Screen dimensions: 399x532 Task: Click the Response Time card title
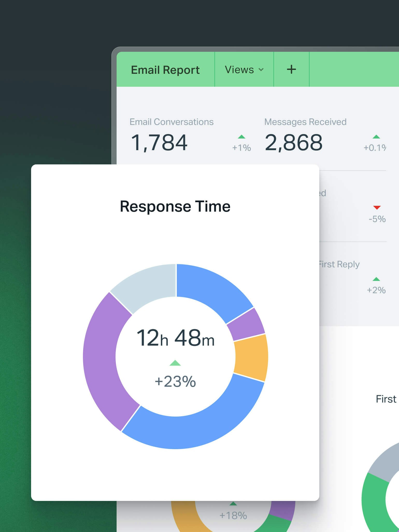point(175,206)
